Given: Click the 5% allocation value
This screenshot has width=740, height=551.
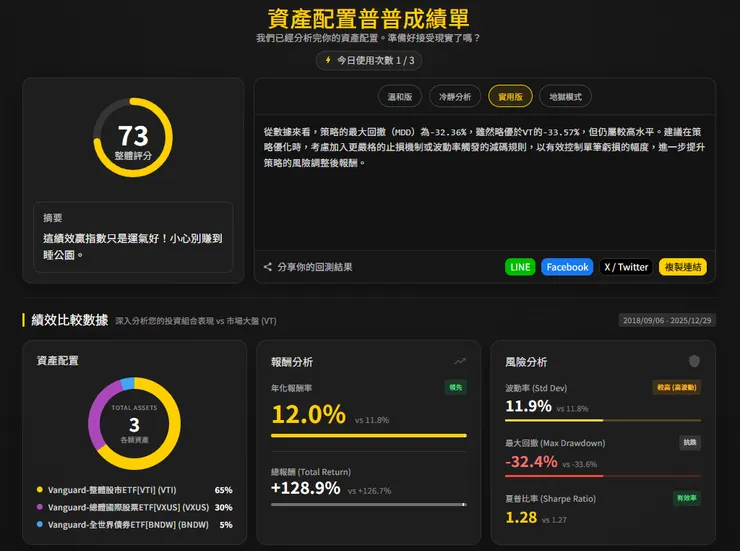Looking at the screenshot, I should [x=226, y=525].
